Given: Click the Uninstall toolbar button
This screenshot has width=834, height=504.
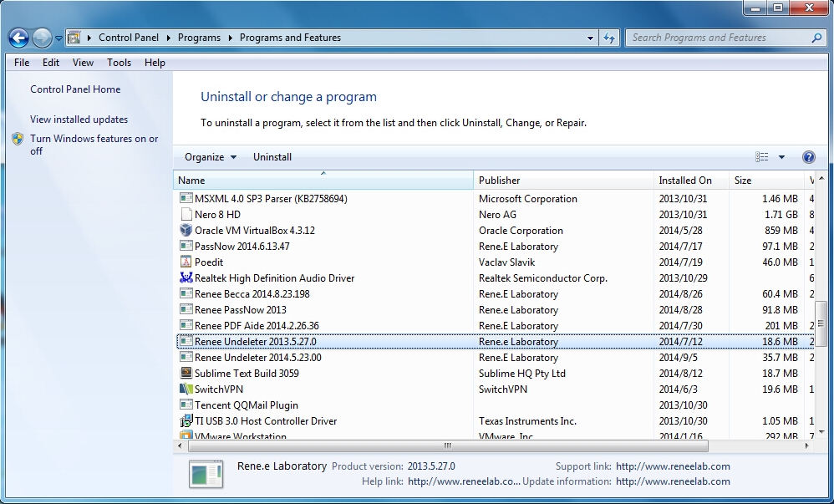Looking at the screenshot, I should (272, 157).
